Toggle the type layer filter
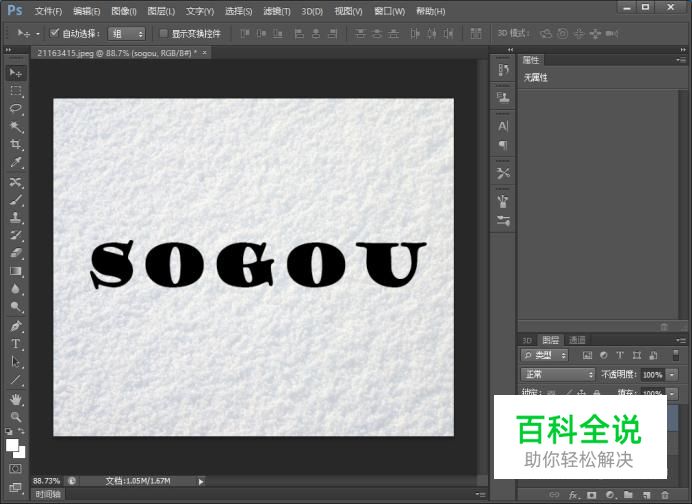Image resolution: width=692 pixels, height=504 pixels. click(620, 355)
